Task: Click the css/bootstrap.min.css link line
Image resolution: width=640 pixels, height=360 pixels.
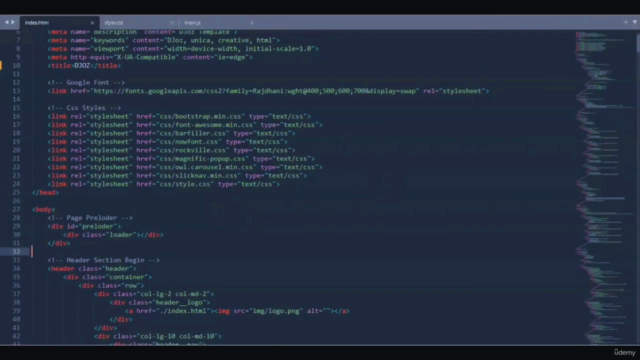Action: click(179, 116)
